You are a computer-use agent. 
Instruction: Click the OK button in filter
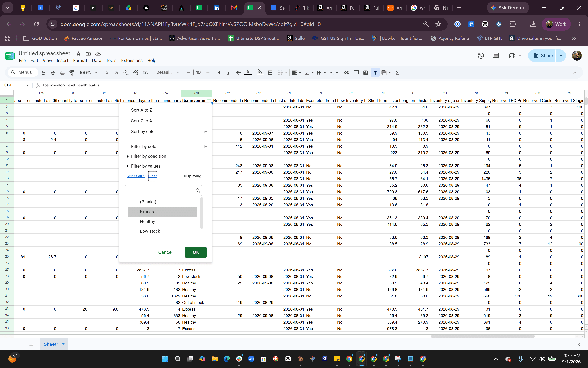196,252
